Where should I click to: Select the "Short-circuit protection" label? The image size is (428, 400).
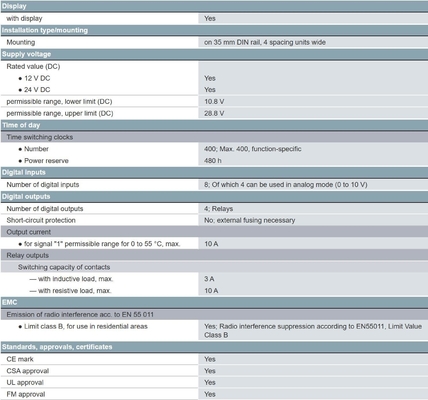(41, 220)
